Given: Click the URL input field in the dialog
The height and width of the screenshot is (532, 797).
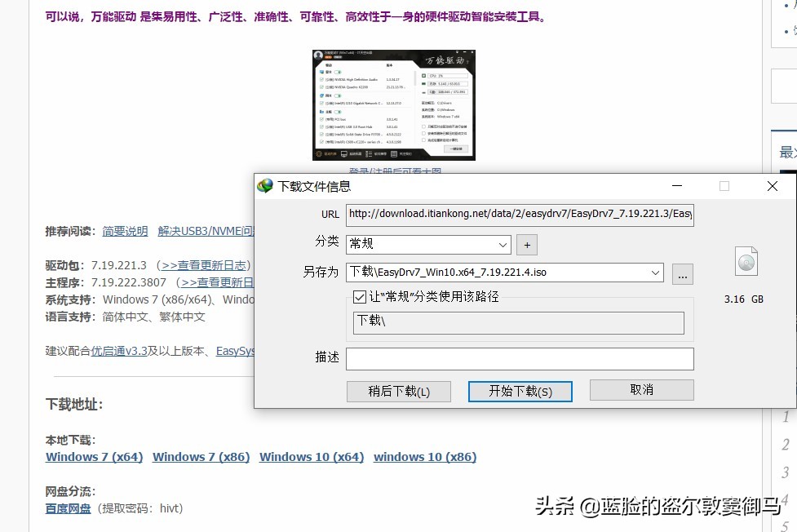Looking at the screenshot, I should [x=520, y=215].
